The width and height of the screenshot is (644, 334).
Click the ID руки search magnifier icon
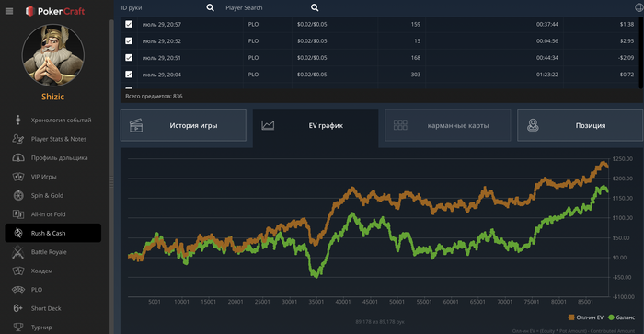click(210, 7)
